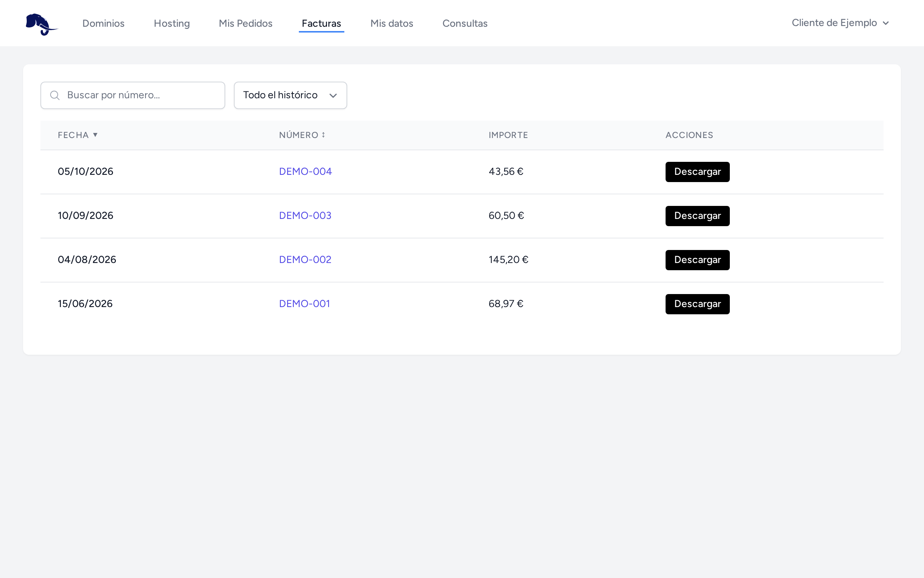Sort by FECHA column arrow

tap(95, 134)
